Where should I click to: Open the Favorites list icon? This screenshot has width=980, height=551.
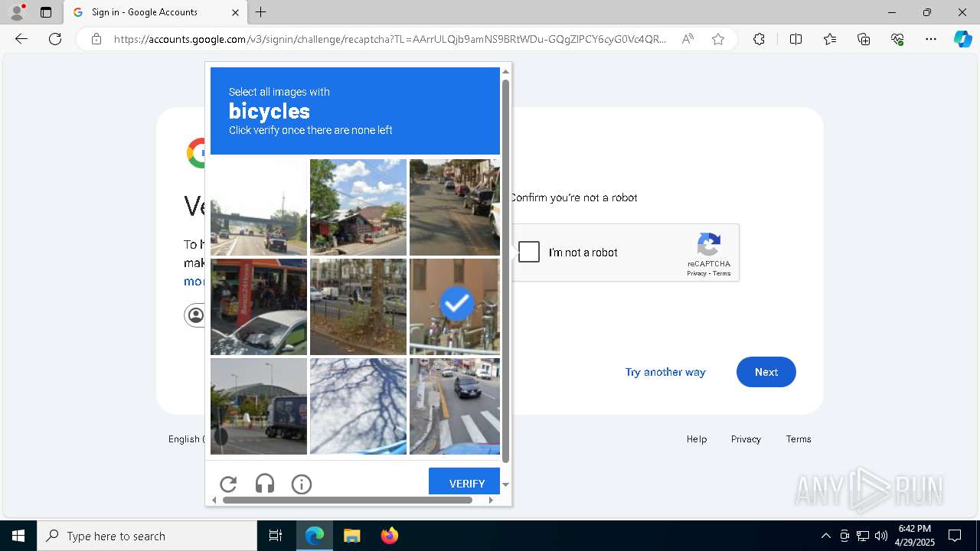[x=830, y=39]
